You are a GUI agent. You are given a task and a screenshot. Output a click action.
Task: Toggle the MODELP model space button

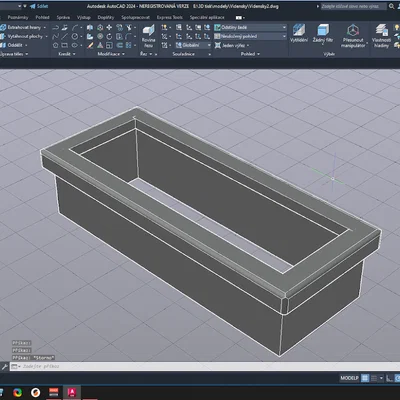point(349,378)
